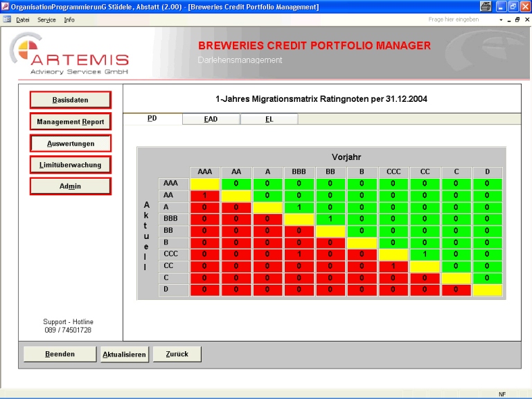Click yellow diagonal cell BB/BB
Image resolution: width=532 pixels, height=399 pixels.
point(330,231)
